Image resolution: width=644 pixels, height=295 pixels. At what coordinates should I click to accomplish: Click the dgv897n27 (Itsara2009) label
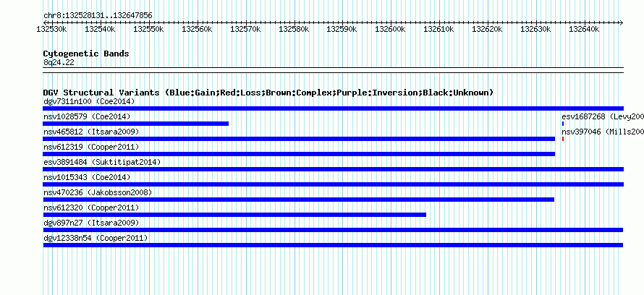click(x=91, y=223)
